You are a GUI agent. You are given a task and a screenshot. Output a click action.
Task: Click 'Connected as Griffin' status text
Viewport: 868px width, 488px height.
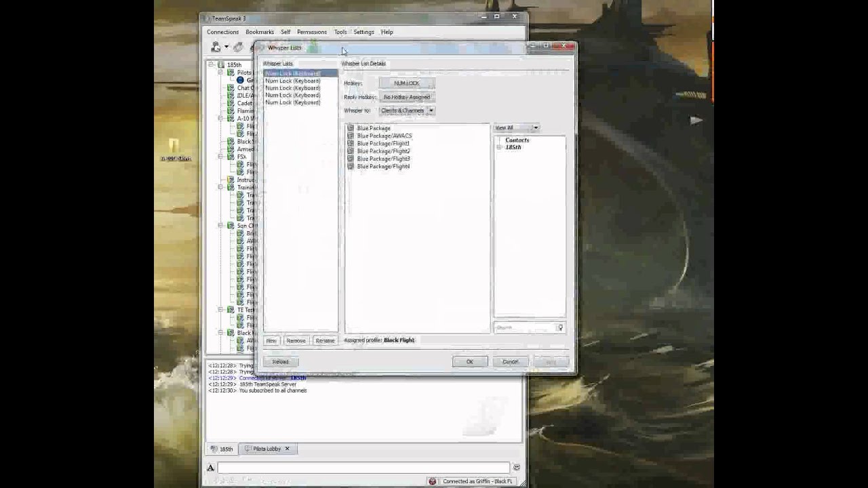click(477, 481)
